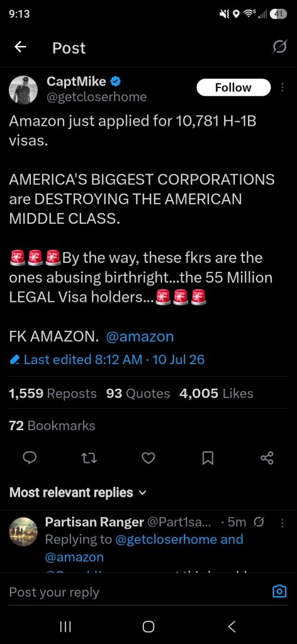
Task: Tap the share icon
Action: 267,458
